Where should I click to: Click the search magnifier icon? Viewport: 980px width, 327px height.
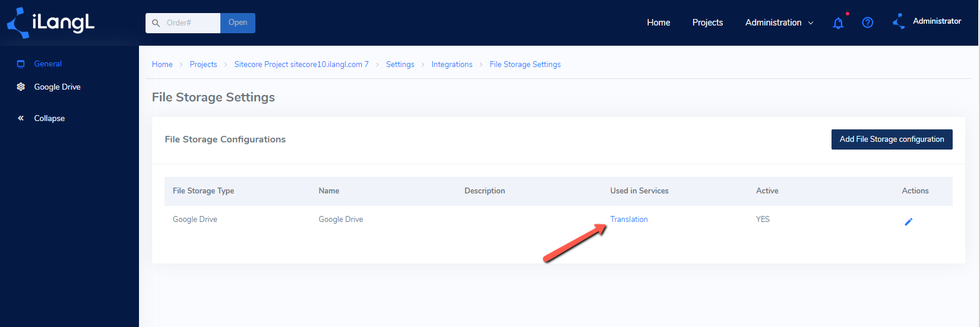pos(156,23)
